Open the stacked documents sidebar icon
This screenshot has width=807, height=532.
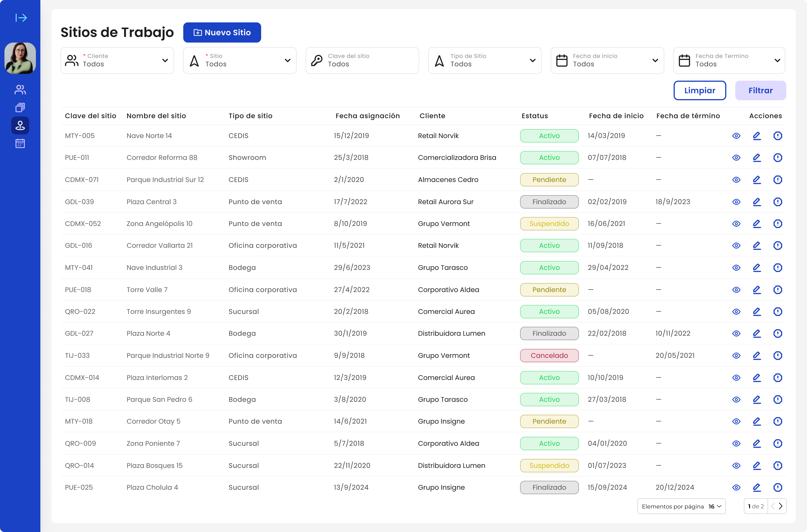20,108
